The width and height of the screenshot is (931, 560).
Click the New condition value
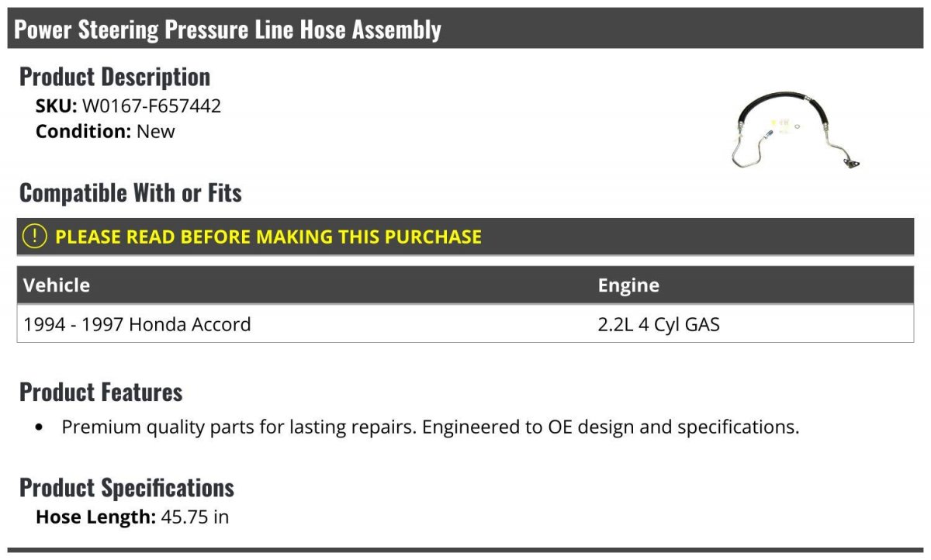pyautogui.click(x=156, y=132)
